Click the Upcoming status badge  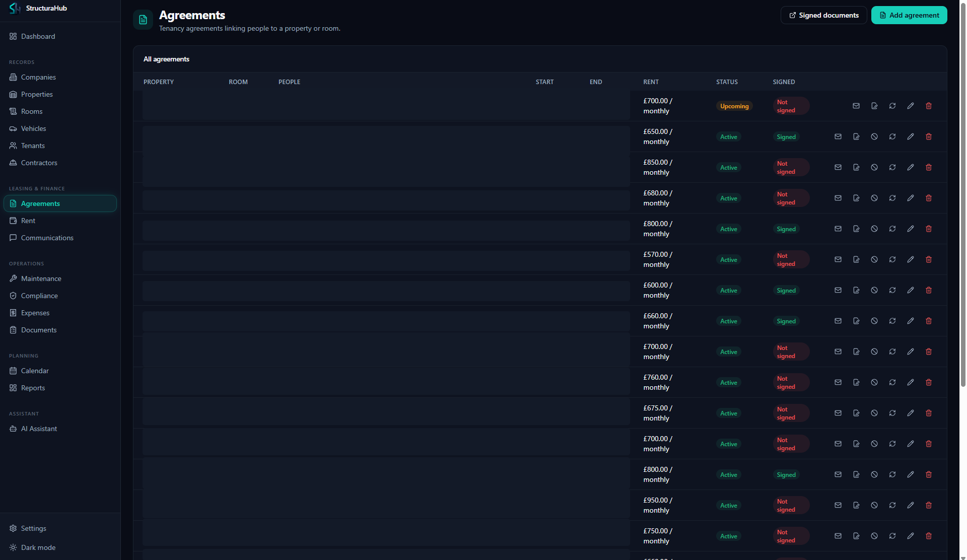(734, 106)
